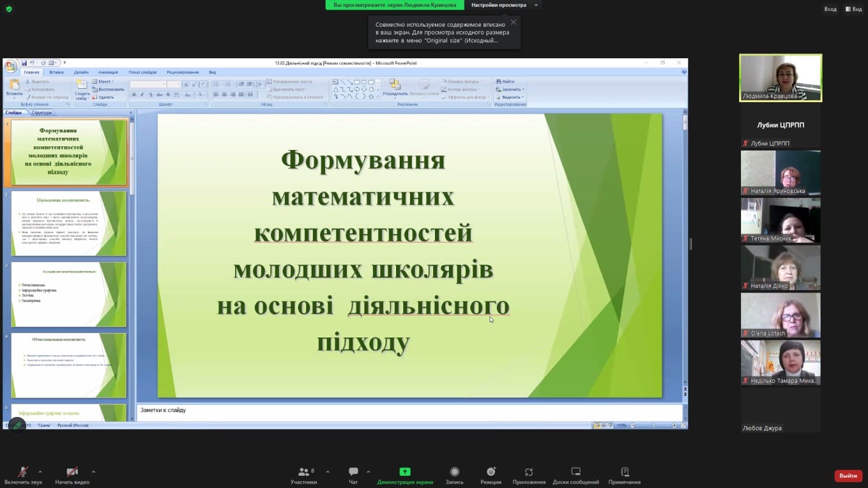Toggle italic К formatting

[142, 95]
